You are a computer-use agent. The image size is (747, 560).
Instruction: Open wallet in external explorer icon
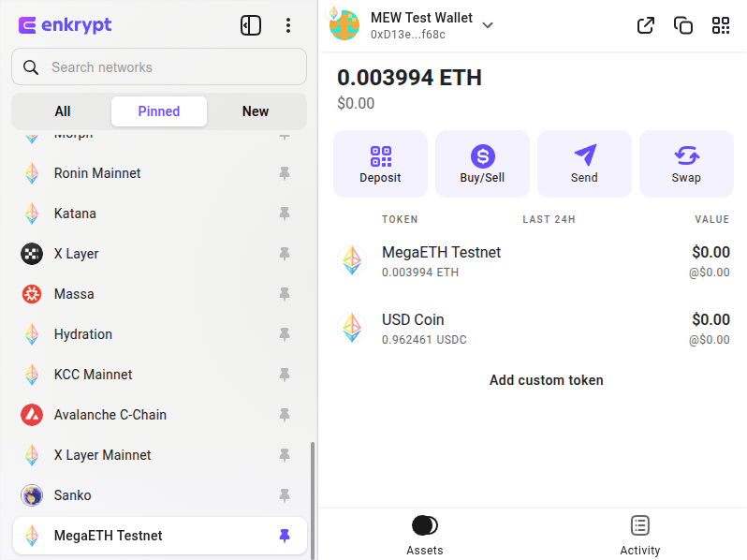click(646, 25)
